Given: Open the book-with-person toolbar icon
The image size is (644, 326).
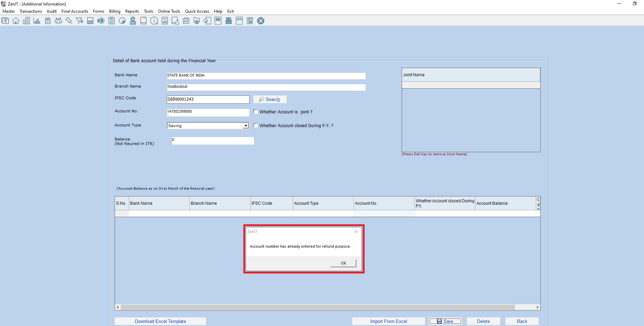Looking at the screenshot, I should click(x=175, y=21).
